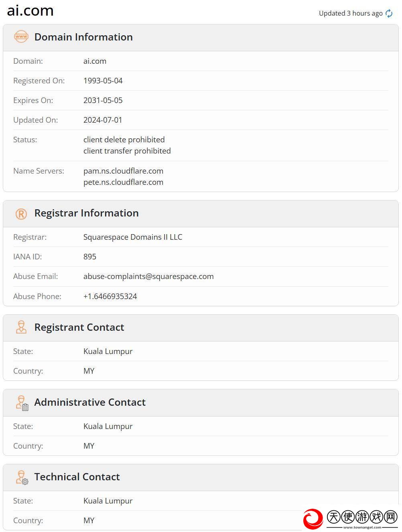Screen dimensions: 402x532
Task: Click the www.townangel.com watermark text
Action: click(362, 527)
